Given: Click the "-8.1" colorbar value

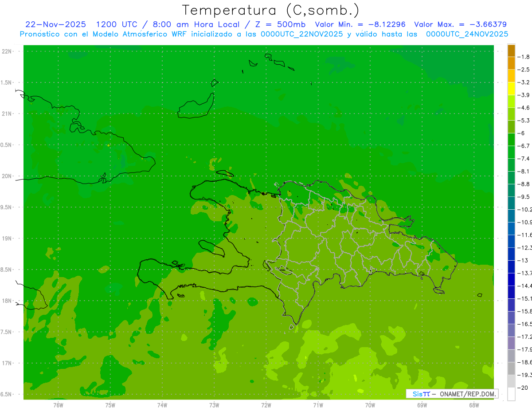Looking at the screenshot, I should pyautogui.click(x=524, y=171).
